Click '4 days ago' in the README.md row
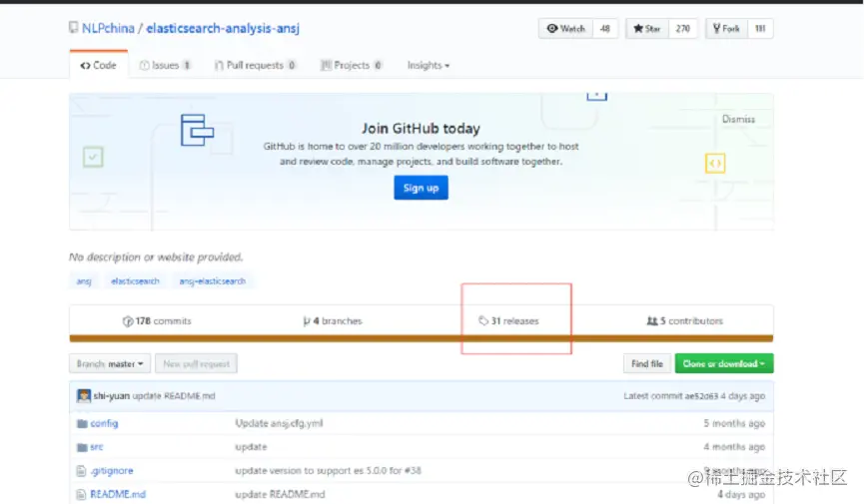The height and width of the screenshot is (504, 864). pos(741,494)
